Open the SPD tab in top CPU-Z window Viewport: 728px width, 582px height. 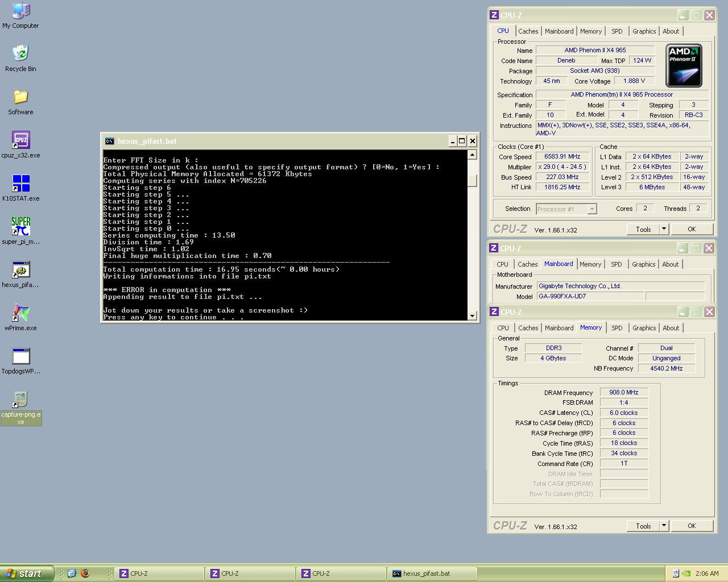617,31
